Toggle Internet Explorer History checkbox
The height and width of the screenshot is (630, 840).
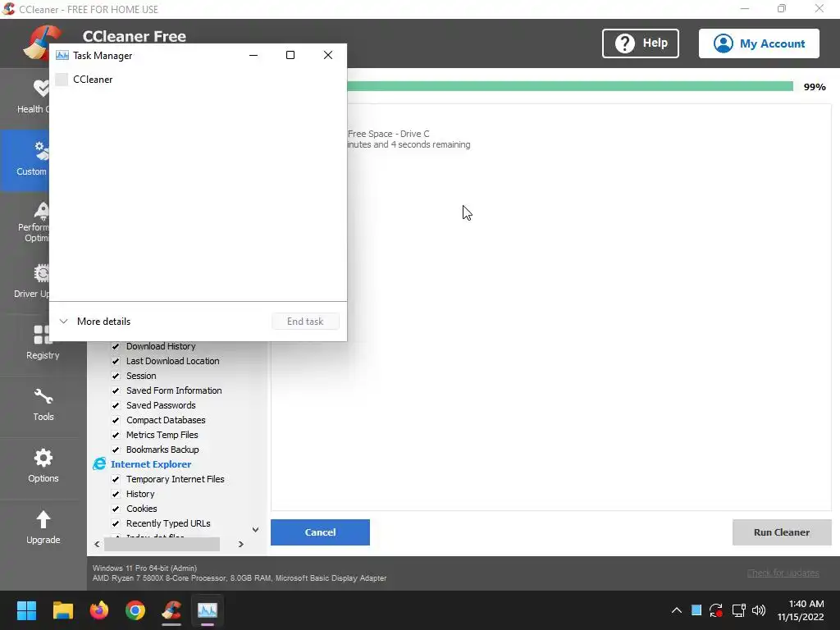pyautogui.click(x=116, y=494)
